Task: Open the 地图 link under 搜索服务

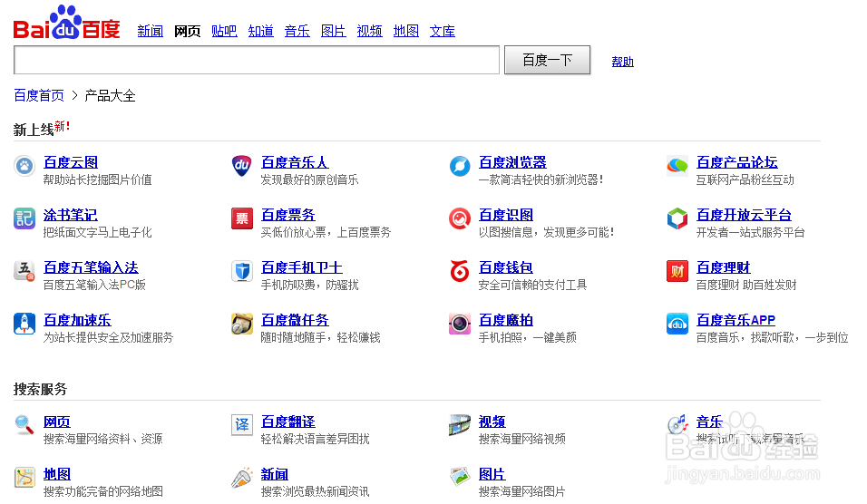Action: [57, 474]
